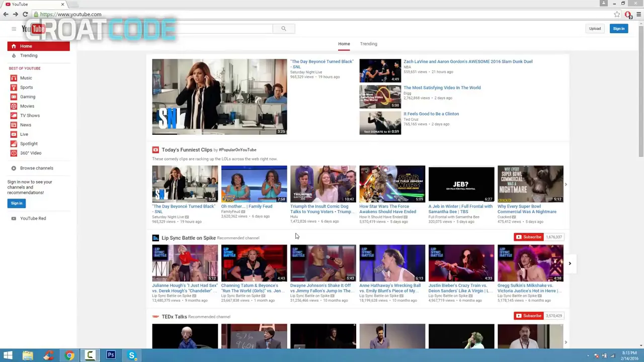The width and height of the screenshot is (644, 362).
Task: Click the Browse channels plus icon
Action: (x=14, y=168)
